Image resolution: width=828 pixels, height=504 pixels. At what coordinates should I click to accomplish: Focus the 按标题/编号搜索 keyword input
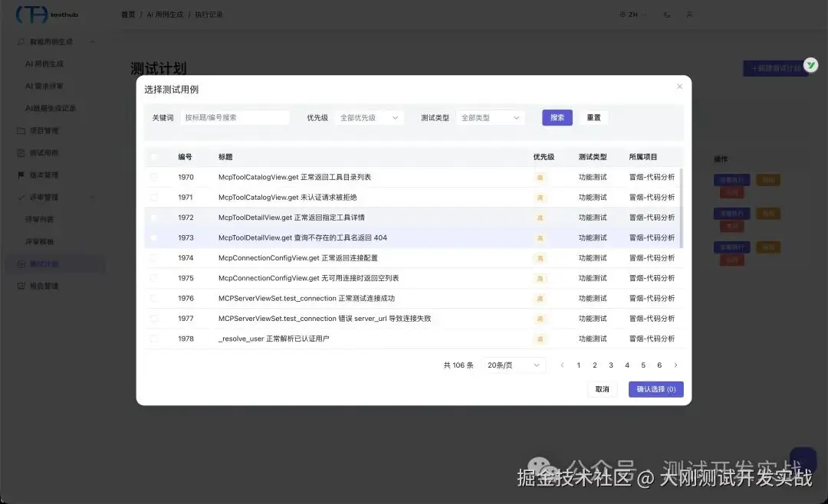235,118
